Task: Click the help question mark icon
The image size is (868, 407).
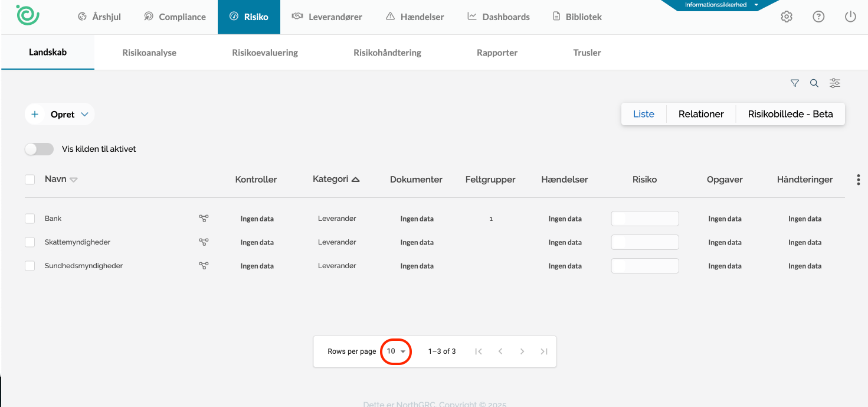Action: pos(818,17)
